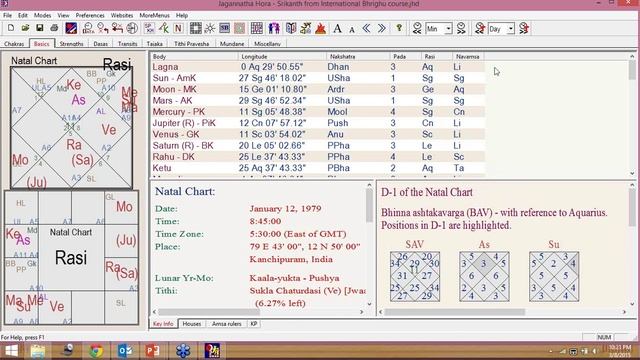
Task: Open the Preferences menu
Action: pyautogui.click(x=90, y=15)
